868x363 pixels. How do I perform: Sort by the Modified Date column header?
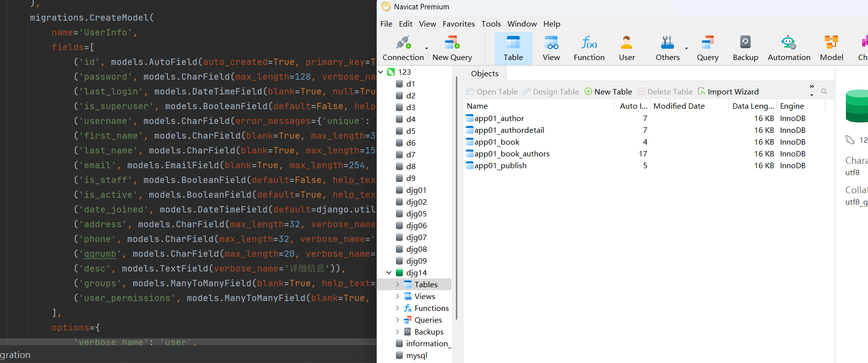point(690,106)
